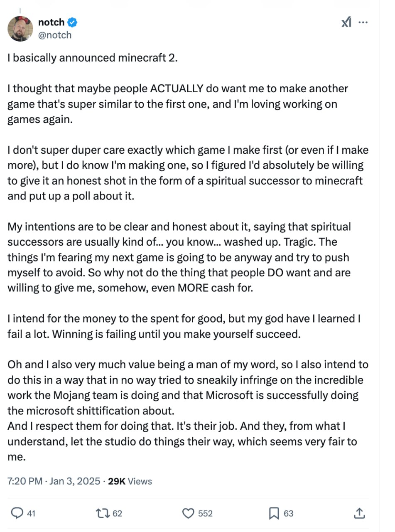Open the three-dot more options menu
Screen dimensions: 395x532
pos(363,22)
